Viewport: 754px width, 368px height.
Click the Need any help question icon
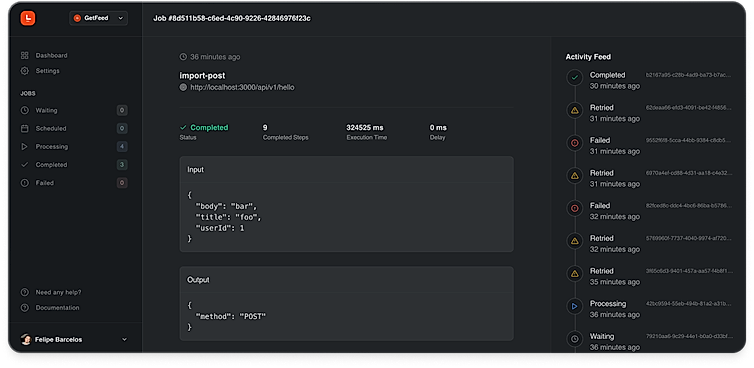pos(25,292)
